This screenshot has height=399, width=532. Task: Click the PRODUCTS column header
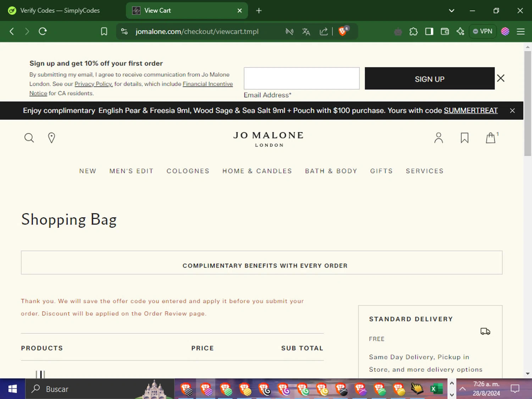(42, 348)
